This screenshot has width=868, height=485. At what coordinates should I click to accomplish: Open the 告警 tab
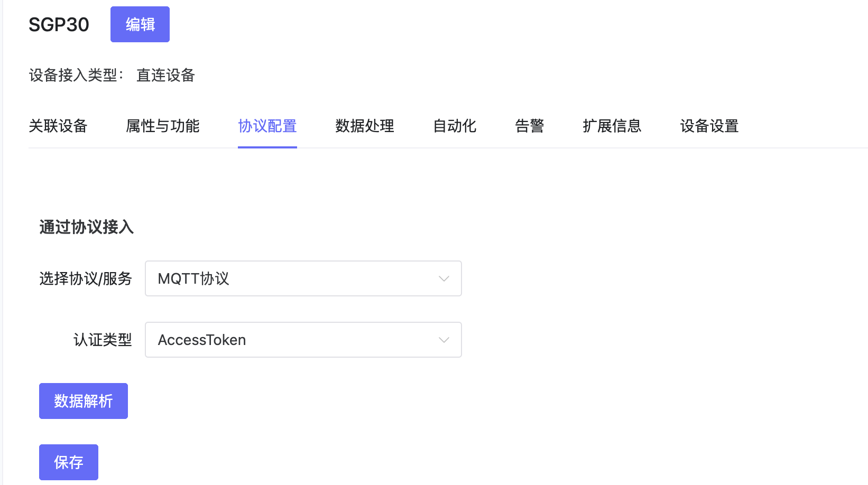[529, 126]
